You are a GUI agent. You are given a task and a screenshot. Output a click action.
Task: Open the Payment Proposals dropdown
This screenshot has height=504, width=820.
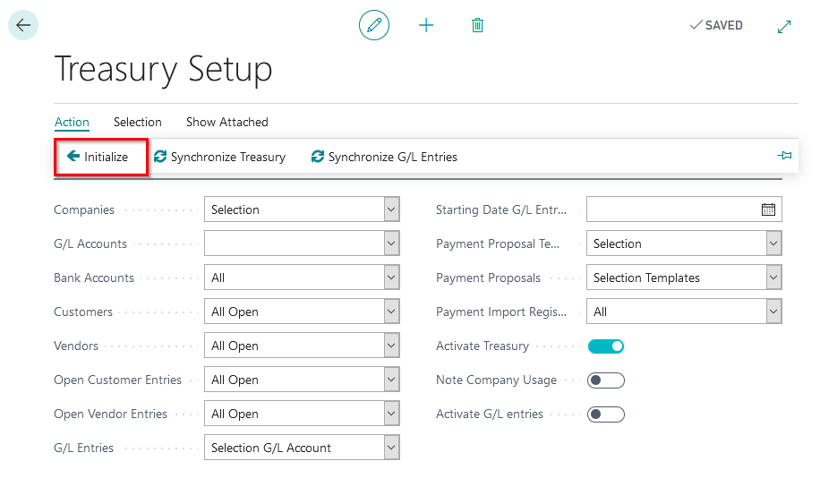pyautogui.click(x=684, y=278)
